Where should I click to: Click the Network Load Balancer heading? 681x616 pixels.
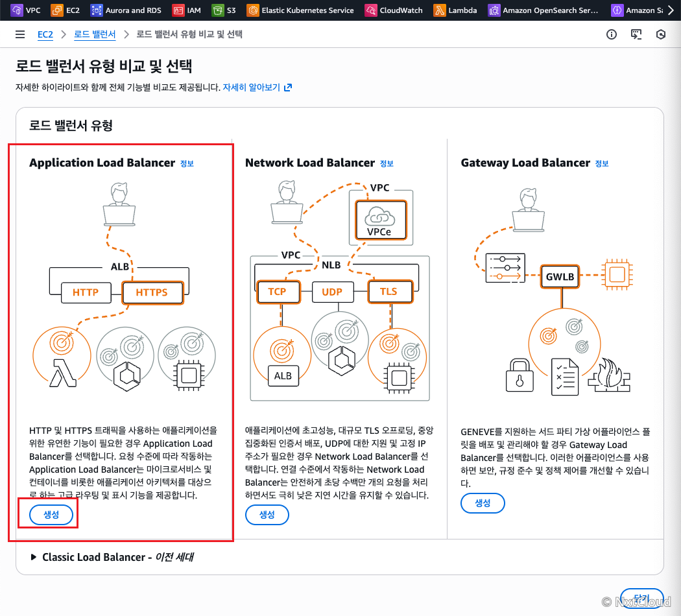tap(309, 163)
